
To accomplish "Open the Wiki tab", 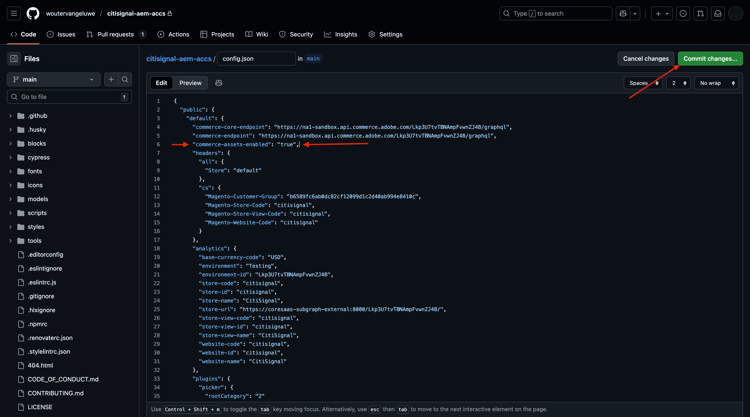I will tap(256, 34).
